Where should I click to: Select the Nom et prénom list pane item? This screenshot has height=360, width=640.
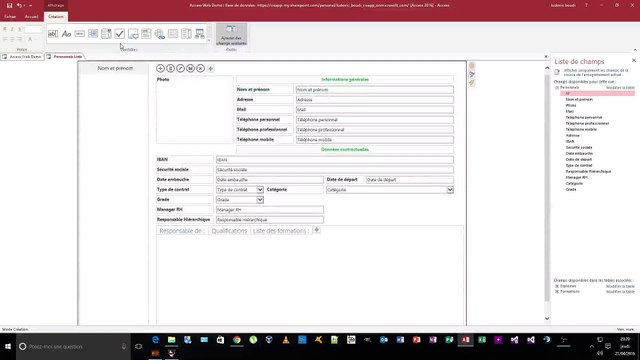[115, 69]
